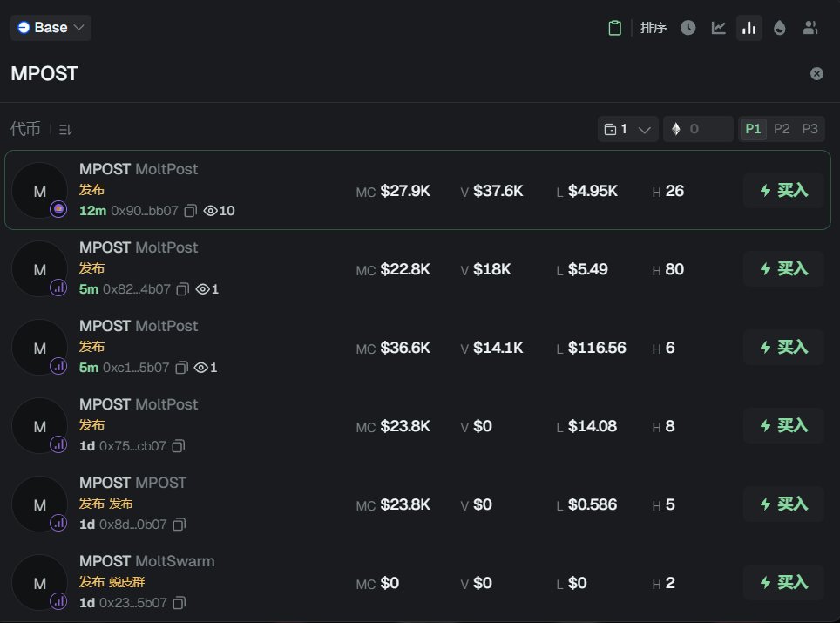This screenshot has height=623, width=840.
Task: Expand the wallet 1 dropdown
Action: 628,129
